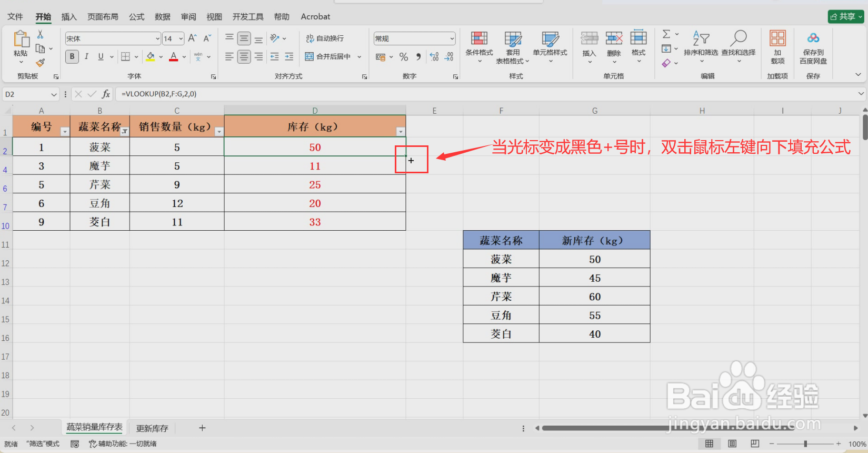Click the zoom slider handle
Viewport: 868px width, 453px height.
click(x=805, y=444)
